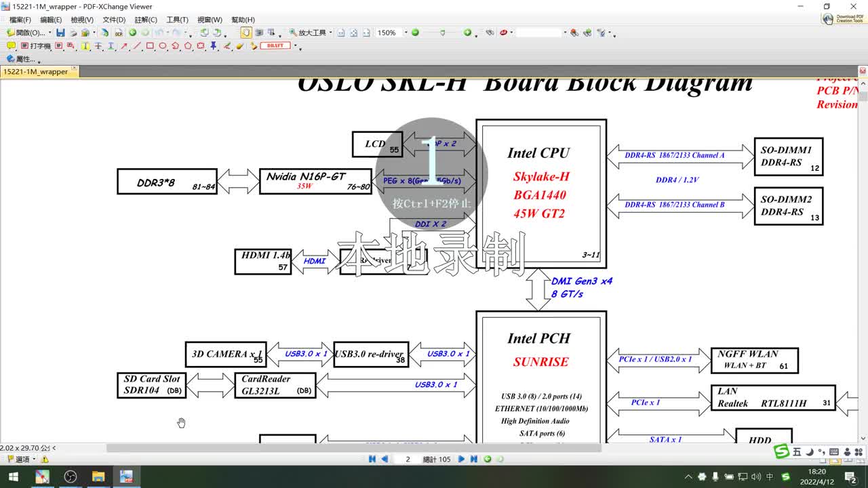Click the fit page icon

354,33
